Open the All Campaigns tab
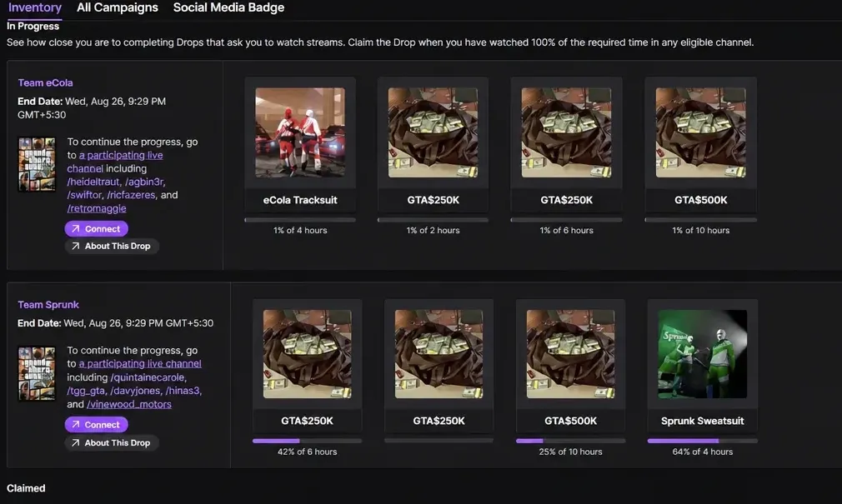Image resolution: width=842 pixels, height=504 pixels. coord(117,7)
